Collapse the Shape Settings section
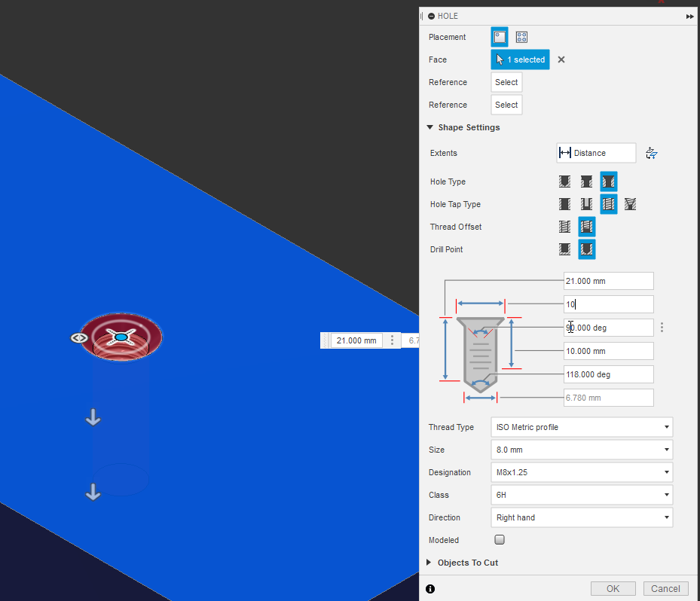Viewport: 700px width, 601px height. pyautogui.click(x=429, y=127)
